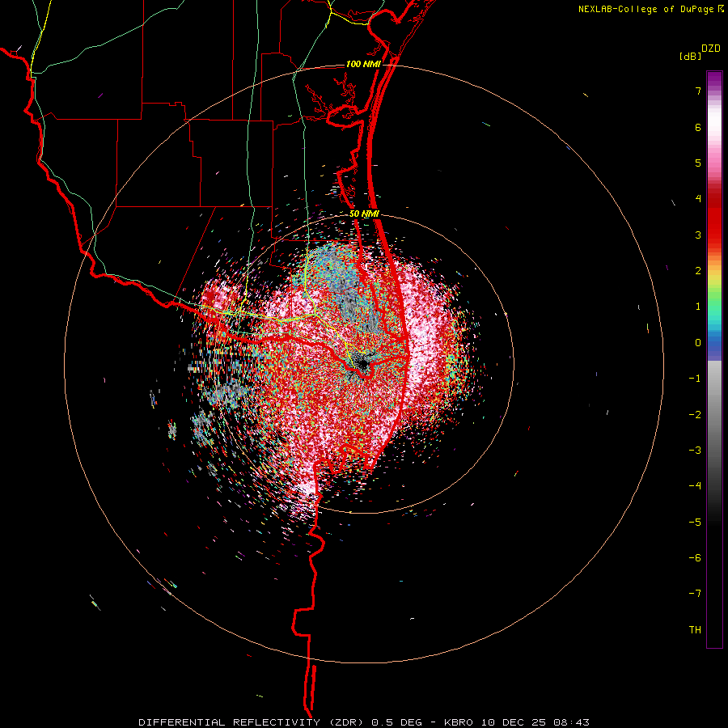Click the KBRO radar site timestamp text
728x728 pixels.
coord(517,722)
